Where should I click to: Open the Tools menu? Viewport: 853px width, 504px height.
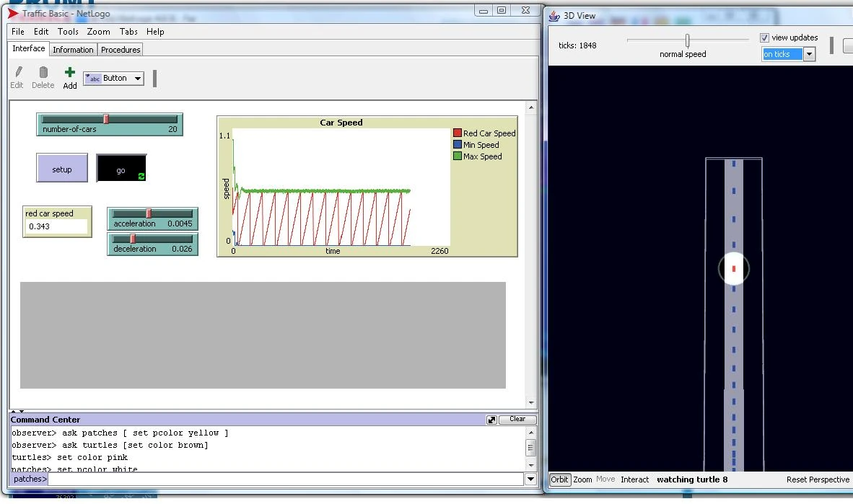[x=68, y=32]
